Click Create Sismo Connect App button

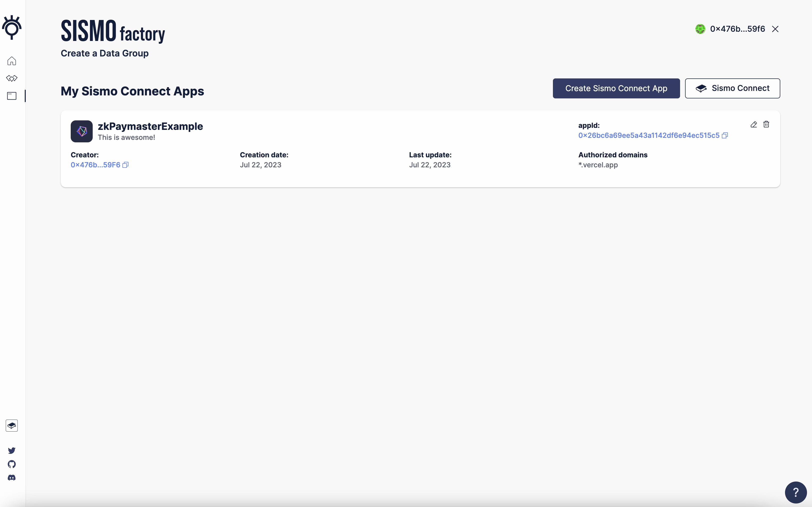tap(616, 88)
